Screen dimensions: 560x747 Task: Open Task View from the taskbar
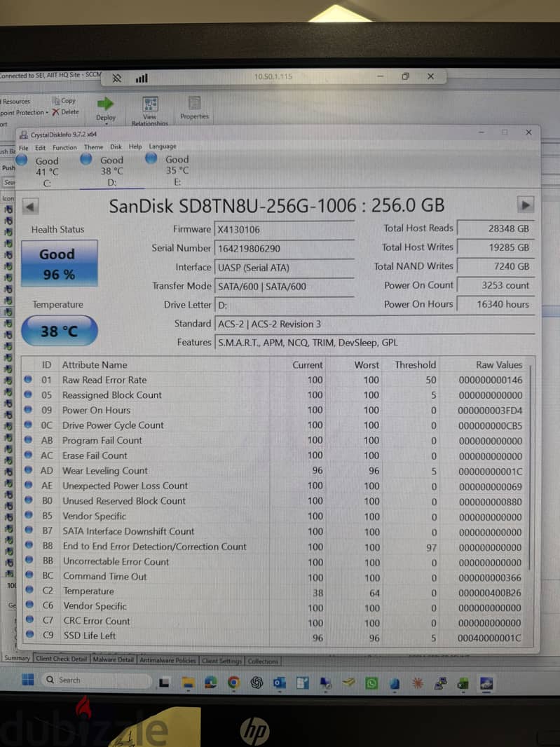coord(164,683)
